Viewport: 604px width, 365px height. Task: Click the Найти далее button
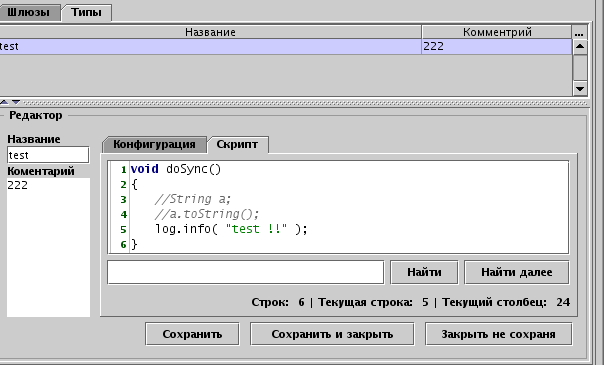coord(517,273)
